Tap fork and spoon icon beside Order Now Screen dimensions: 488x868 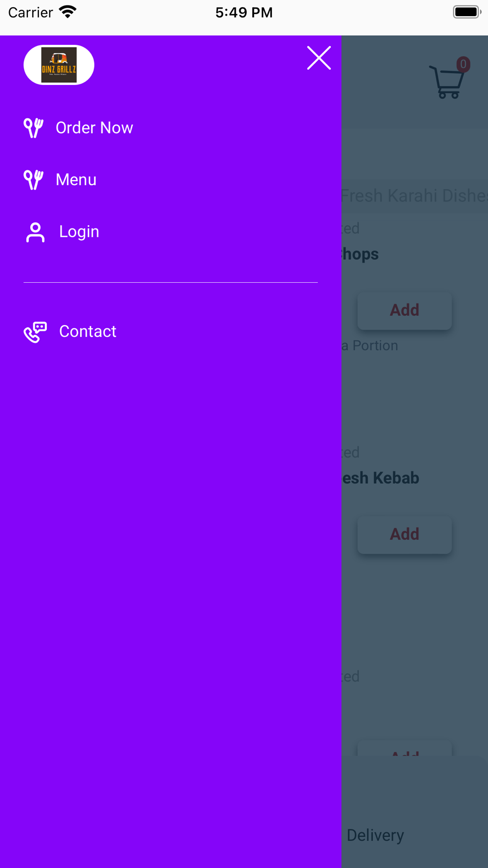[34, 128]
